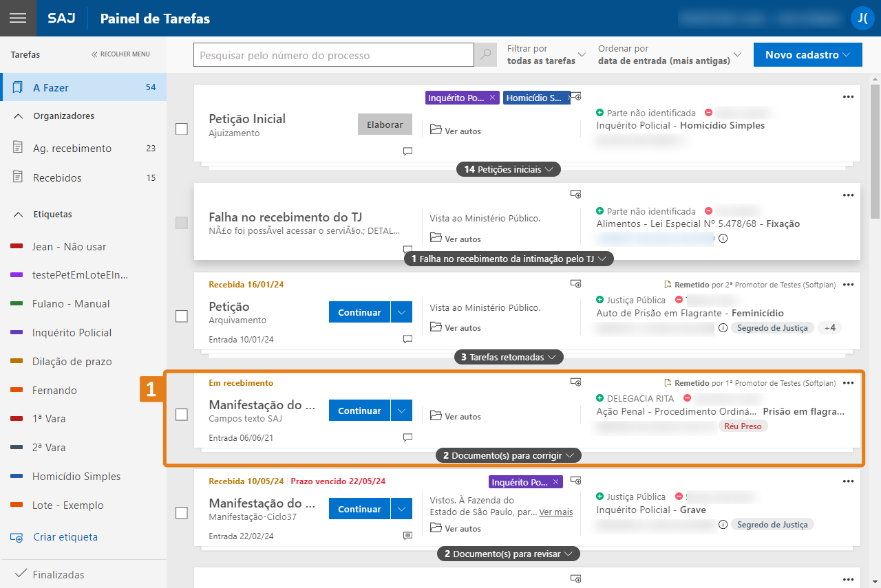Select Ag. recebimento in sidebar
Image resolution: width=881 pixels, height=588 pixels.
pyautogui.click(x=72, y=149)
